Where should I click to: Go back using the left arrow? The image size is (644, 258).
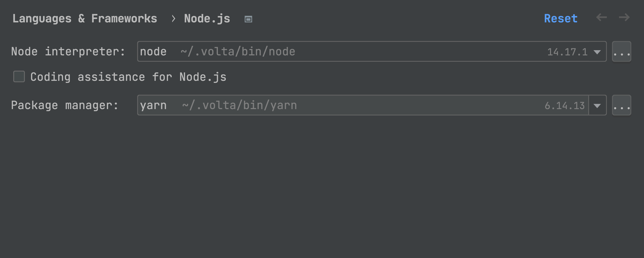[601, 17]
